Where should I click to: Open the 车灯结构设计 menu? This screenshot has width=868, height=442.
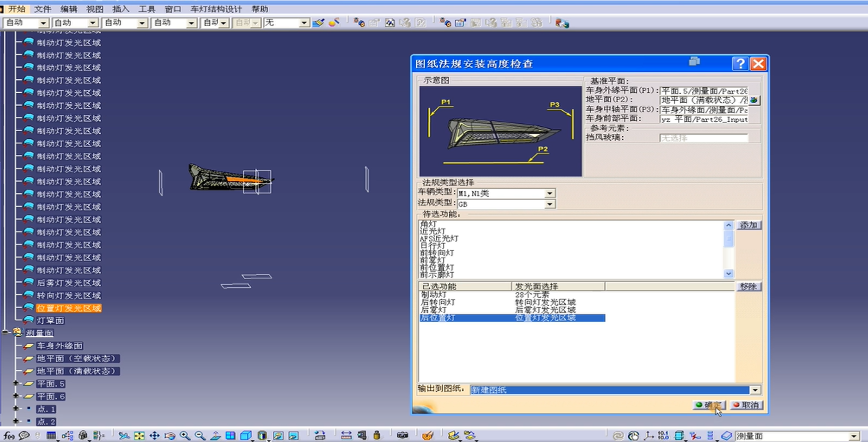click(216, 9)
